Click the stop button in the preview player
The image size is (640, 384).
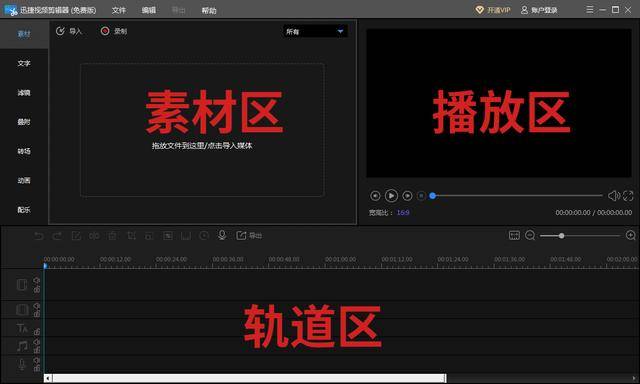pos(421,196)
